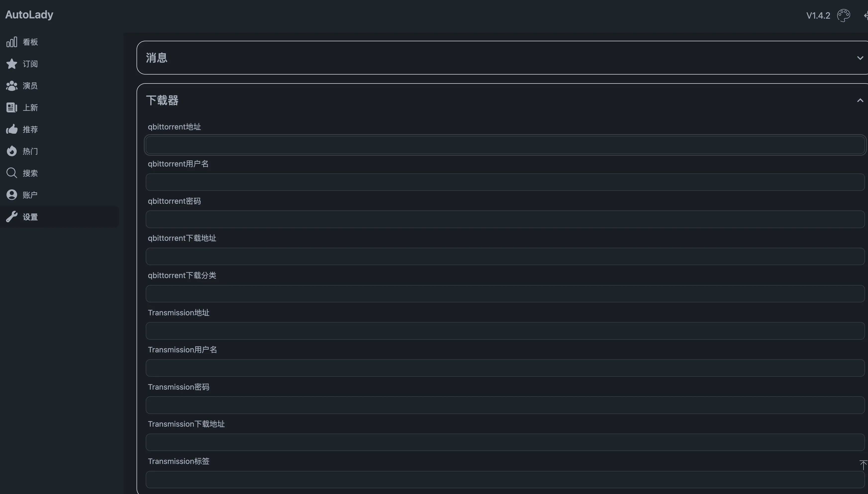Open the theme palette icon
This screenshot has width=868, height=494.
pos(844,16)
